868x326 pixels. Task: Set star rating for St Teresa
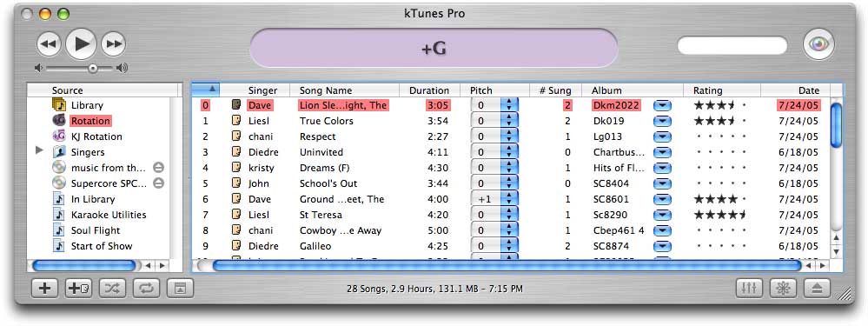pos(720,215)
